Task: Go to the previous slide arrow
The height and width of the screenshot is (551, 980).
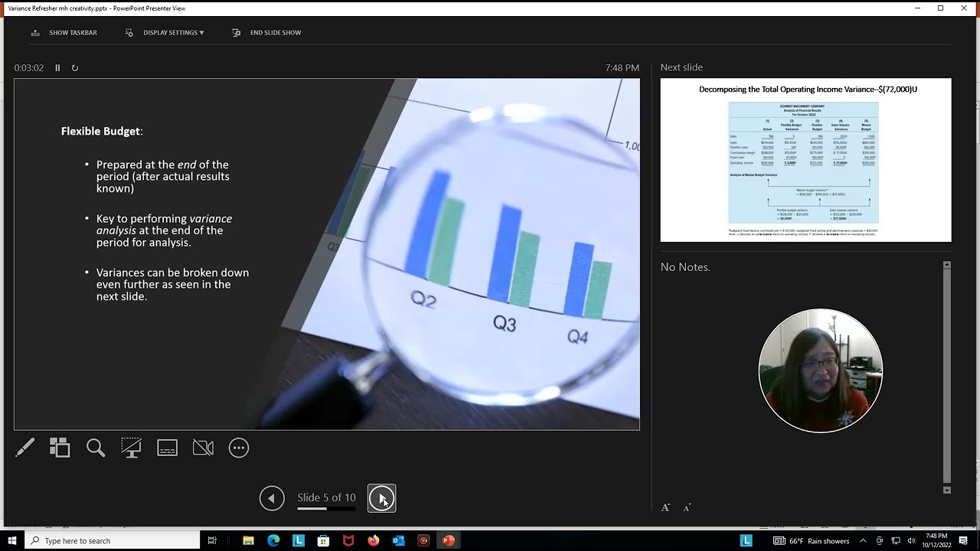Action: tap(272, 498)
